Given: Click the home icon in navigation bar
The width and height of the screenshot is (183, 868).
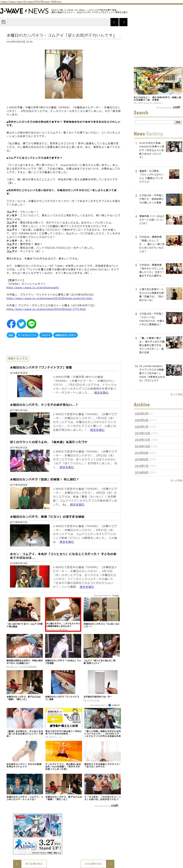Looking at the screenshot, I should [4, 22].
